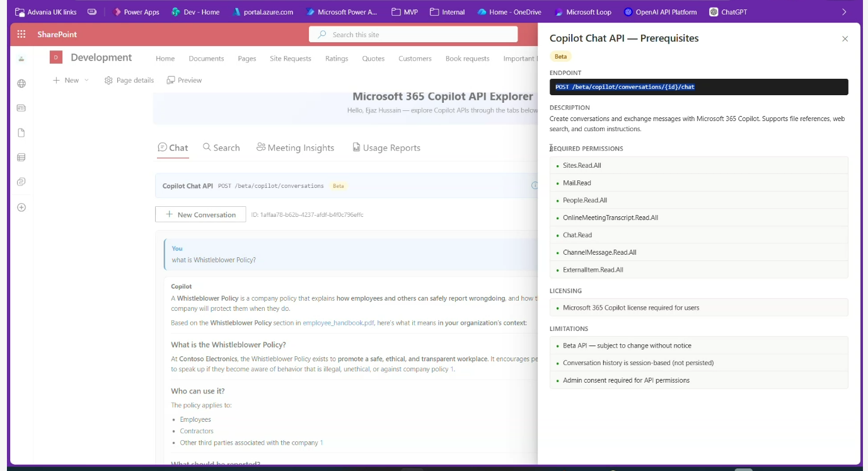
Task: Expand the New dropdown chevron
Action: tap(86, 81)
